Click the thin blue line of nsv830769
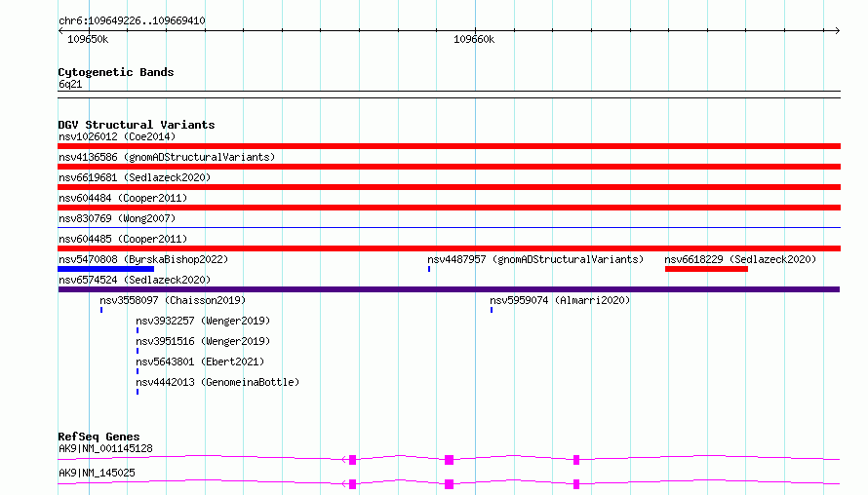The height and width of the screenshot is (495, 868). 449,227
